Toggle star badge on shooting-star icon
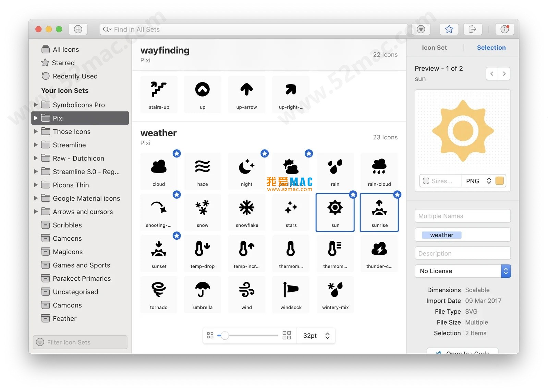Image resolution: width=548 pixels, height=392 pixels. click(177, 194)
